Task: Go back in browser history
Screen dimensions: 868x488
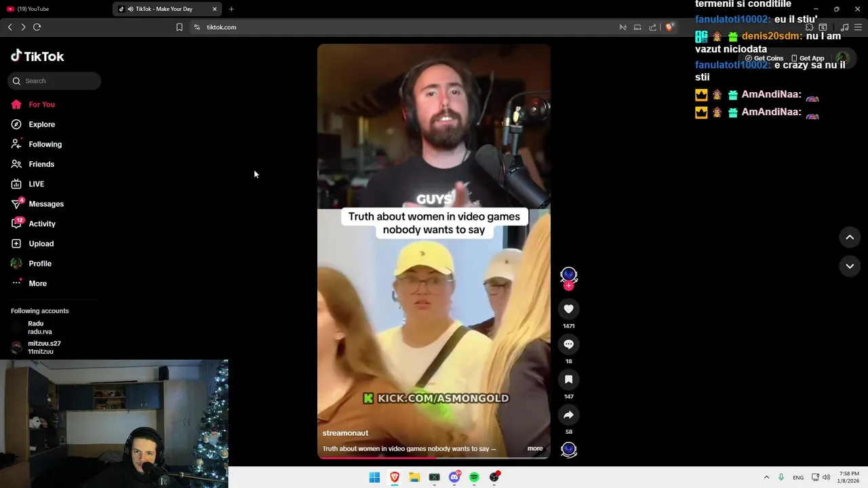Action: [x=10, y=27]
